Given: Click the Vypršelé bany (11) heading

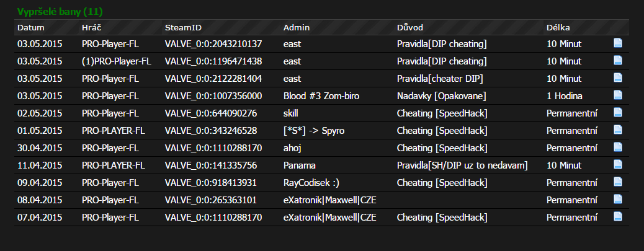Looking at the screenshot, I should coord(60,12).
